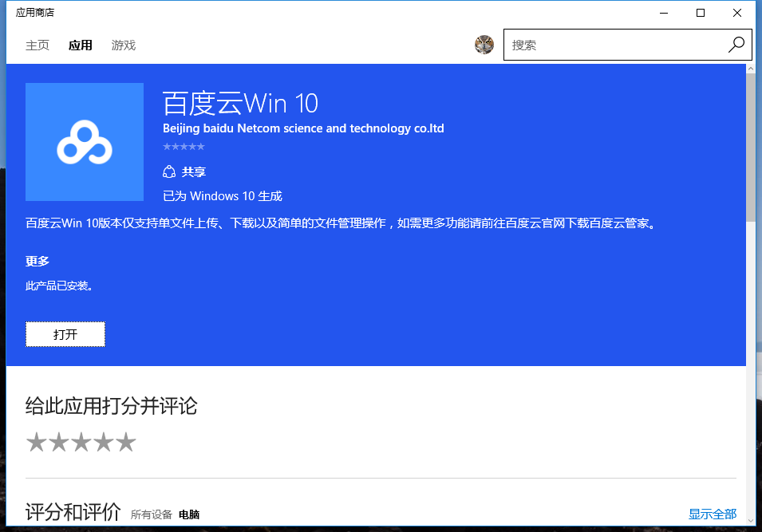
Task: Open the user account avatar
Action: (484, 45)
